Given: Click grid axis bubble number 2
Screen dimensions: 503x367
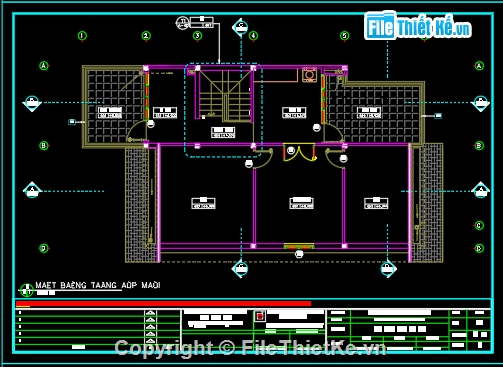Looking at the screenshot, I should click(x=146, y=36).
